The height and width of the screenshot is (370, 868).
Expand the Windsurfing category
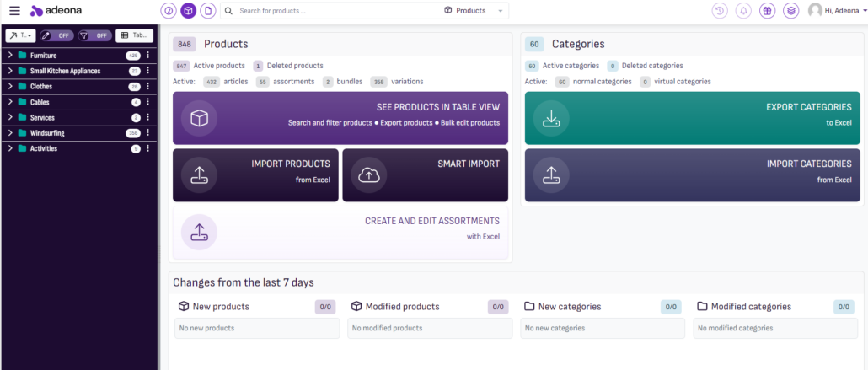[10, 133]
